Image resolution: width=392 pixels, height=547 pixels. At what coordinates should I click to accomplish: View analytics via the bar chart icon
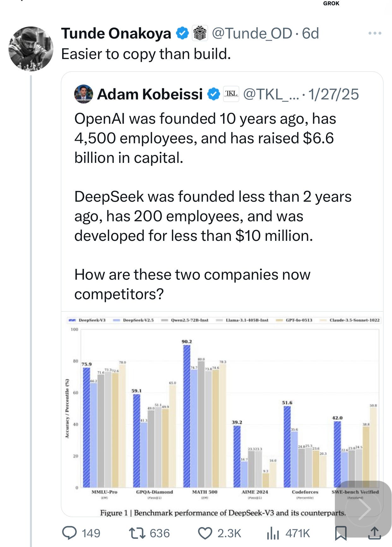pos(273,533)
